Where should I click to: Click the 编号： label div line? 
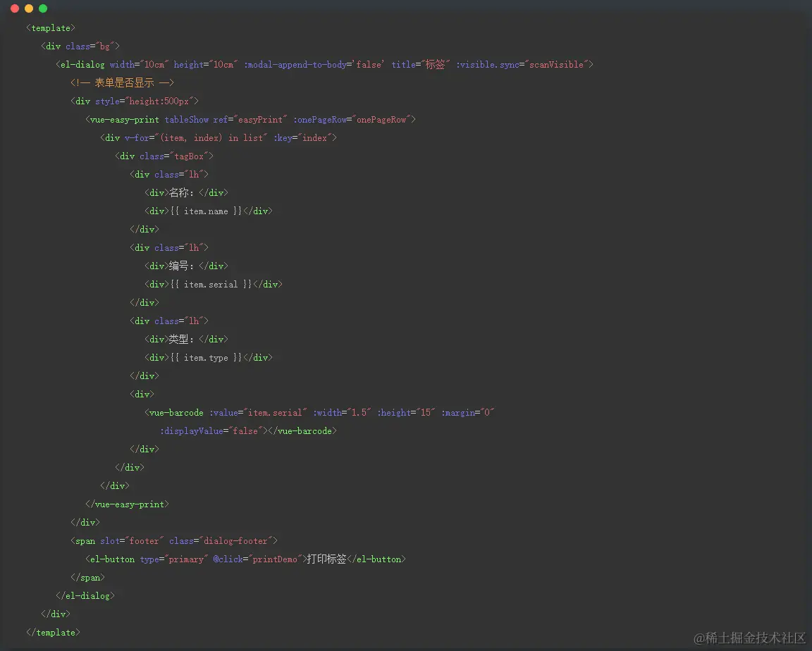(186, 266)
